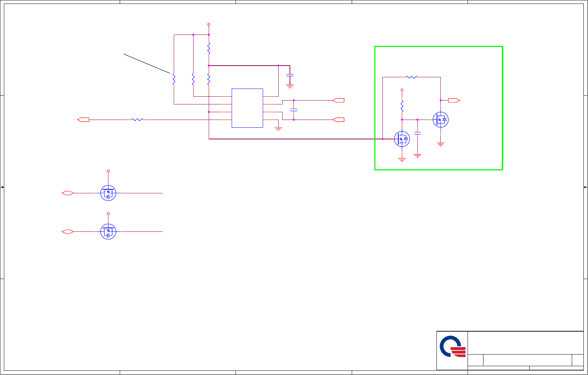Select the ground under the green box capacitor
588x375 pixels.
tap(417, 156)
